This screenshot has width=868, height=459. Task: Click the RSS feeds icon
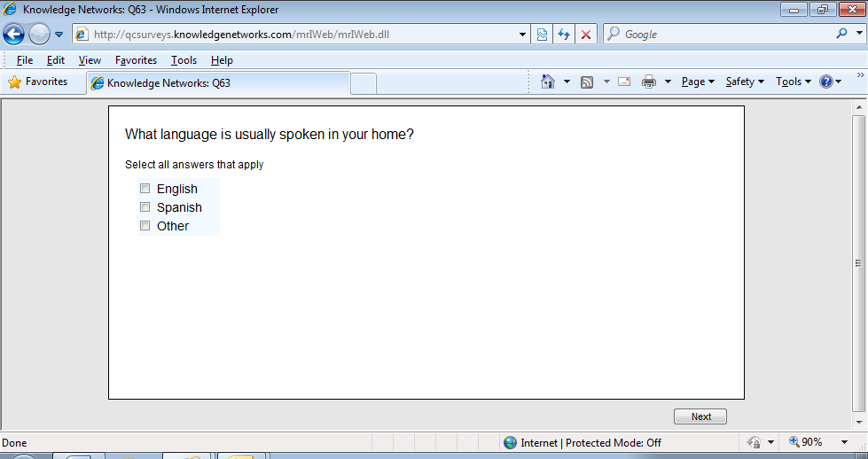coord(587,82)
